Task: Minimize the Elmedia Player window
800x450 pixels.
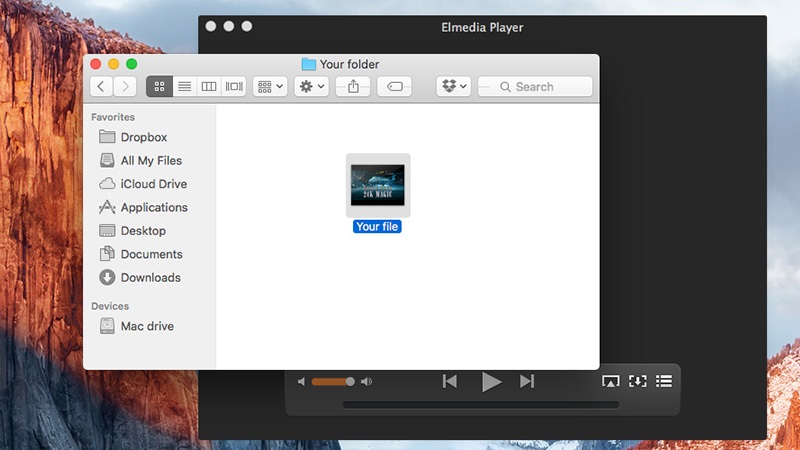Action: [x=229, y=26]
